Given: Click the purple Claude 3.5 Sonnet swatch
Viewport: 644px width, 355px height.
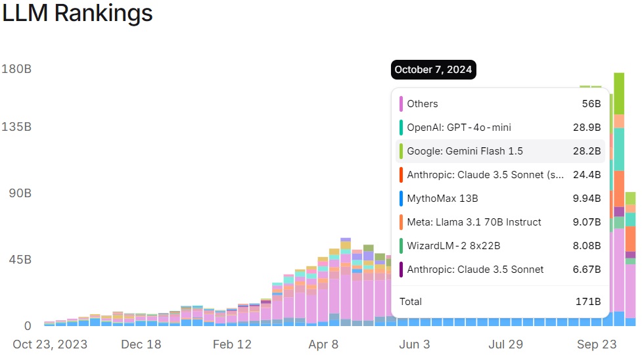Looking at the screenshot, I should coord(401,270).
